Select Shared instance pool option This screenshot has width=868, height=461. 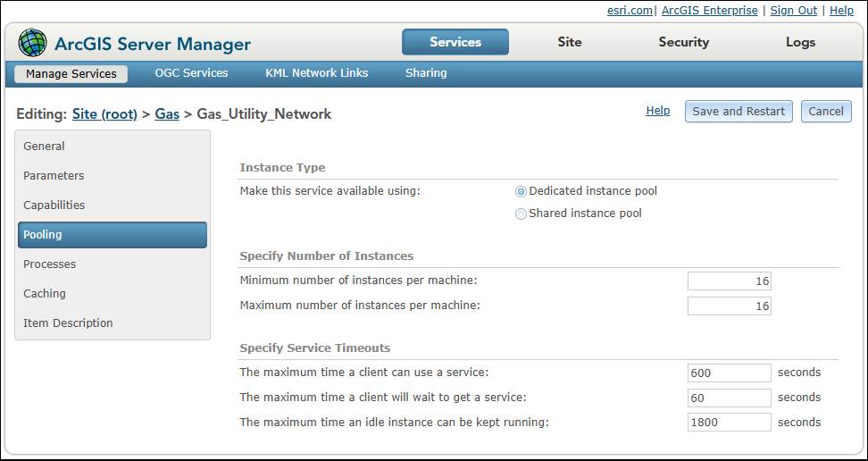[522, 214]
